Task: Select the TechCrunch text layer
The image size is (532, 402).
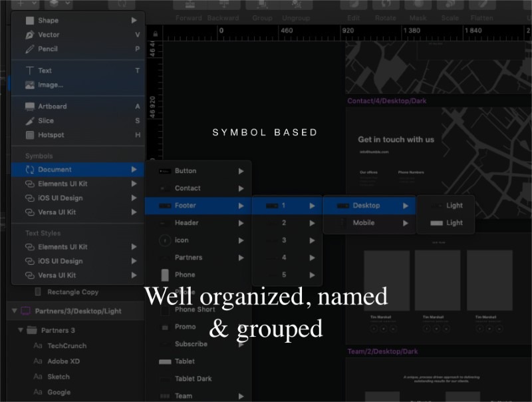Action: (66, 346)
